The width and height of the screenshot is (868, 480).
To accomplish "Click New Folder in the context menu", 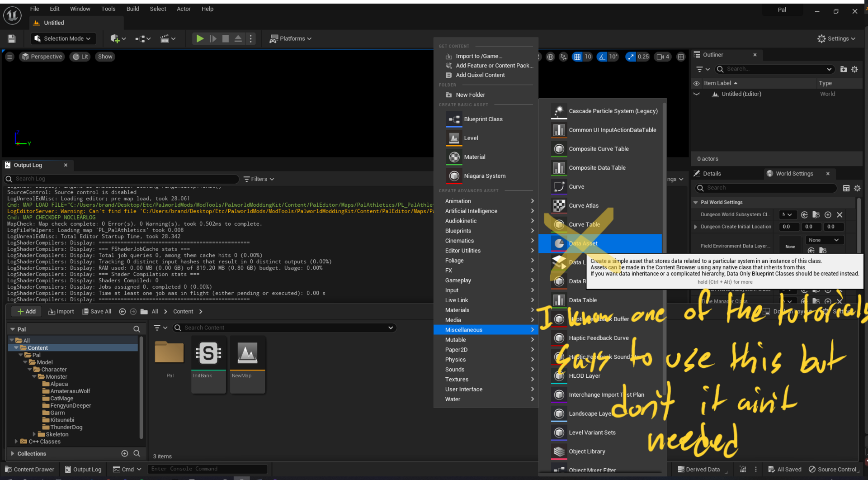I will pos(486,95).
